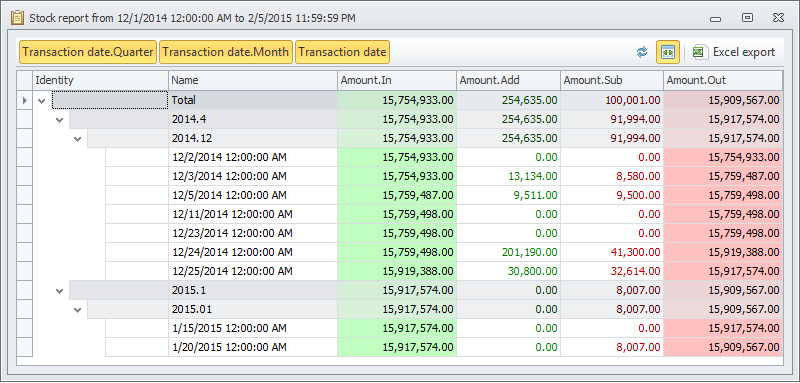
Task: Select the Transaction date.Month grouping chip
Action: [226, 52]
